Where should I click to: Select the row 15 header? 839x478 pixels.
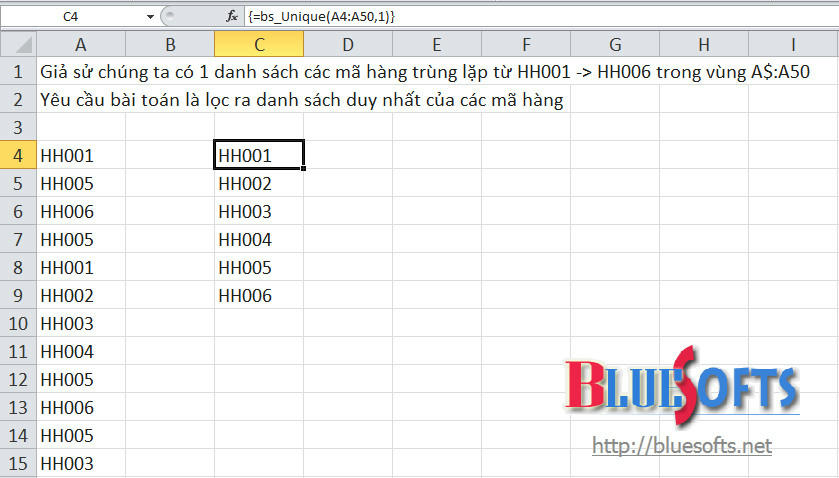[x=18, y=464]
